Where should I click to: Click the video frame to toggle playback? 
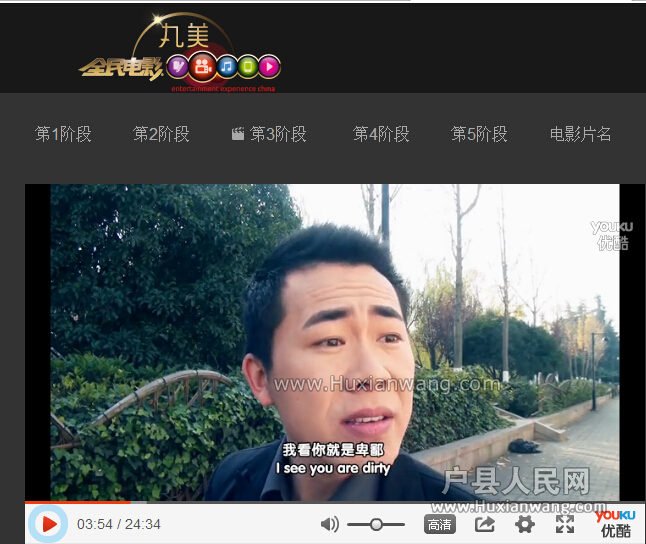(335, 342)
